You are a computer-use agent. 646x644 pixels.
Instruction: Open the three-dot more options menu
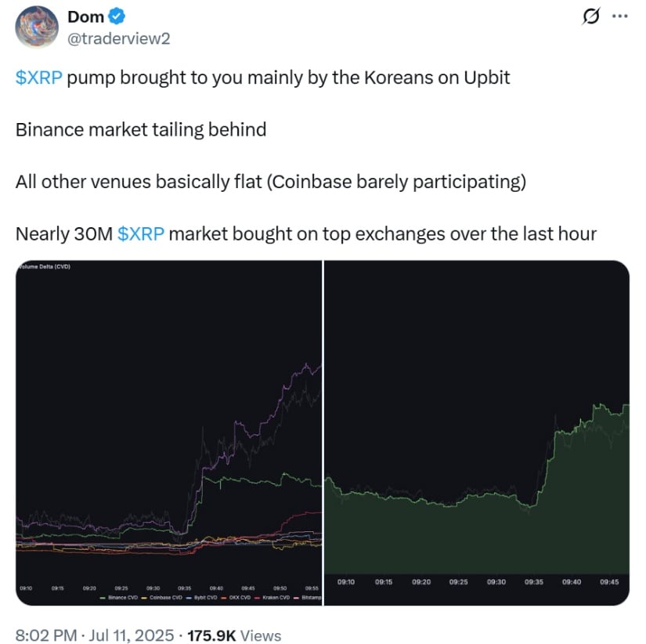point(619,16)
